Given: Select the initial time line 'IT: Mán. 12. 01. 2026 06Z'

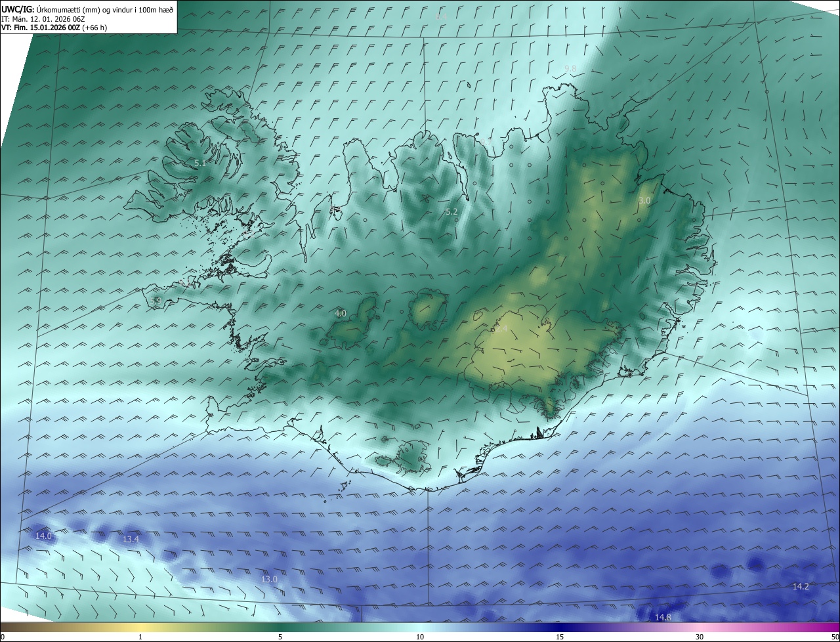Looking at the screenshot, I should coord(44,18).
